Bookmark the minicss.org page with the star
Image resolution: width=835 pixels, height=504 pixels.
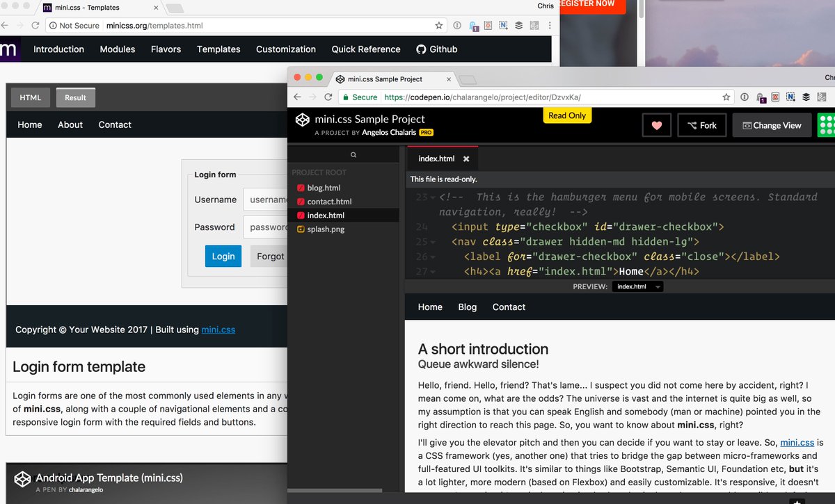point(438,26)
